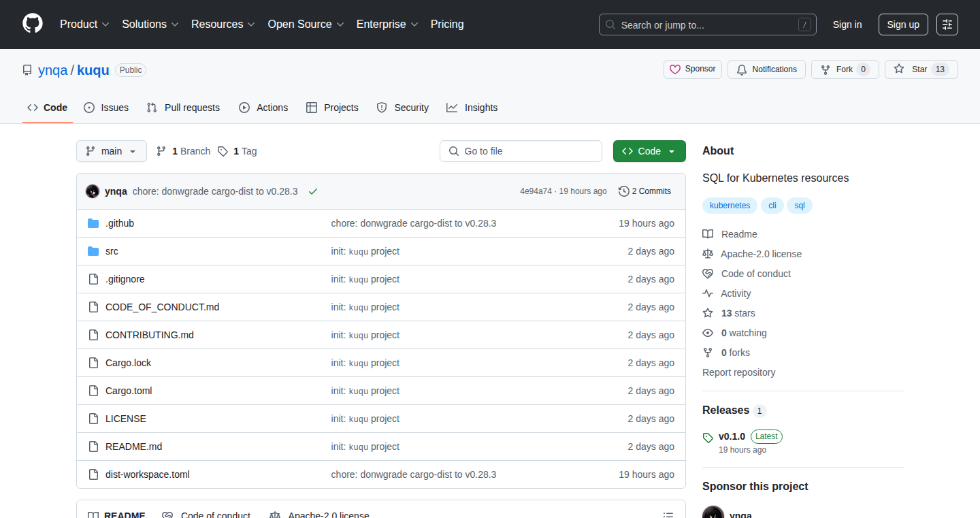Fork this repository
The width and height of the screenshot is (980, 518).
click(x=845, y=69)
